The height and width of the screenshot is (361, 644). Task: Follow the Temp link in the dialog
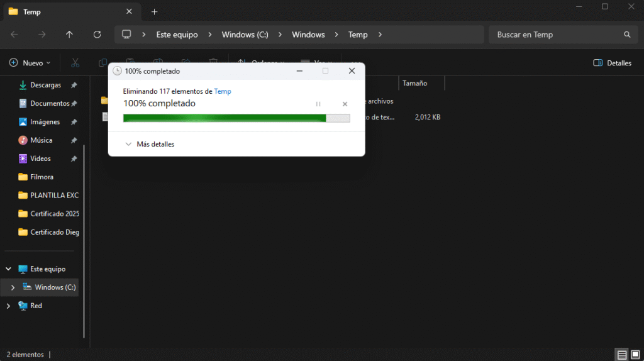coord(223,91)
